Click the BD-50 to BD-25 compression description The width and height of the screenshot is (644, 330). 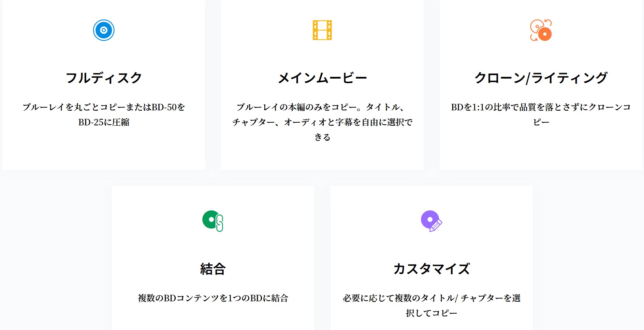point(104,114)
